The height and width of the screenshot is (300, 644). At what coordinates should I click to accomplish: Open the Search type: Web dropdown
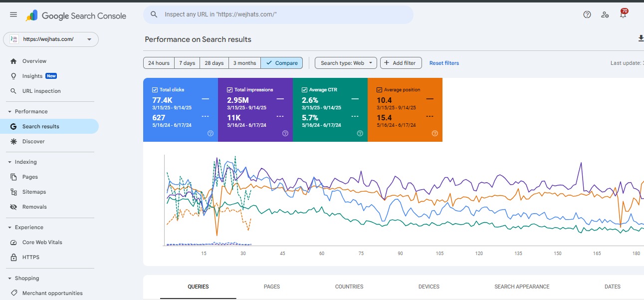point(346,63)
